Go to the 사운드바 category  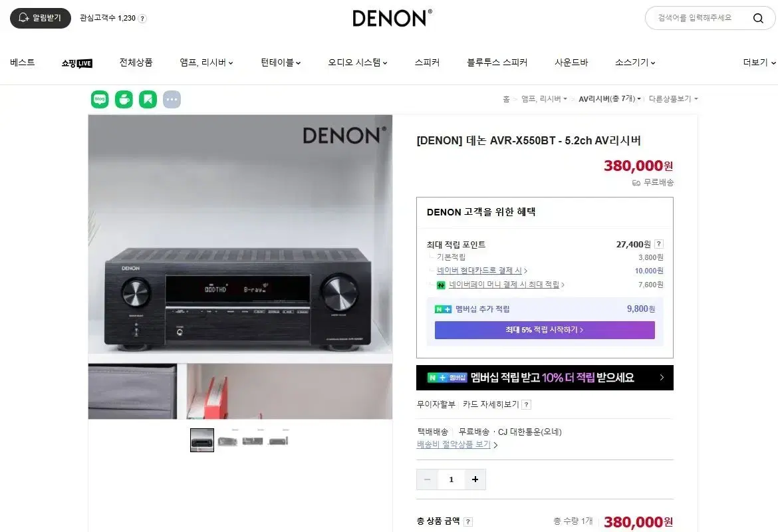(x=571, y=63)
